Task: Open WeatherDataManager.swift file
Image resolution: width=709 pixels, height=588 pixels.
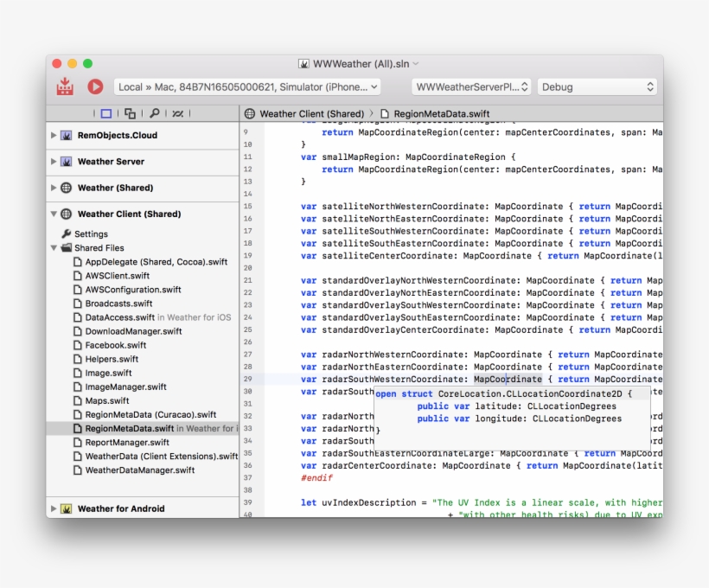Action: [140, 470]
